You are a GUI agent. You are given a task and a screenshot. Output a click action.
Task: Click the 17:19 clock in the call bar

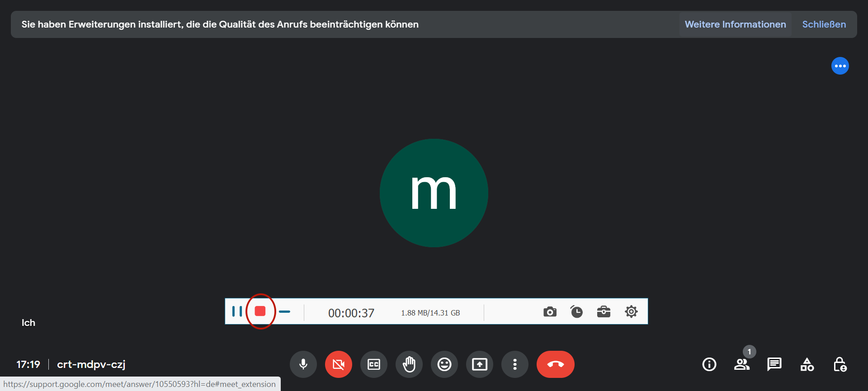tap(28, 364)
